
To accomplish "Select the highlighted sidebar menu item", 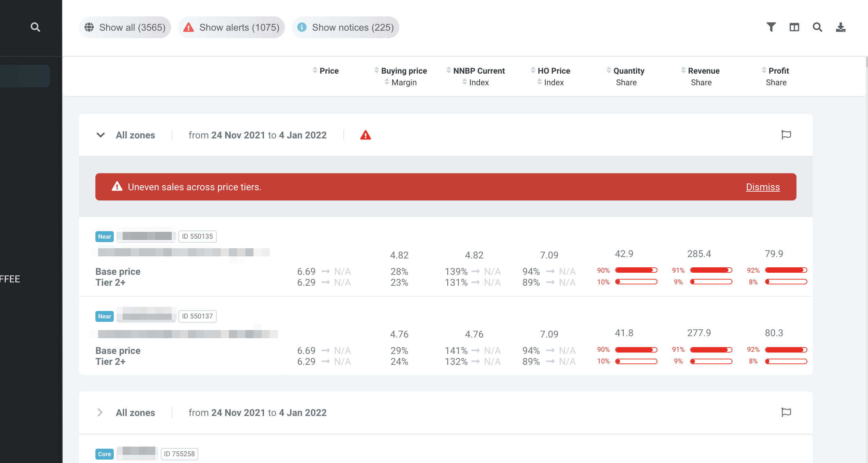I will tap(25, 76).
